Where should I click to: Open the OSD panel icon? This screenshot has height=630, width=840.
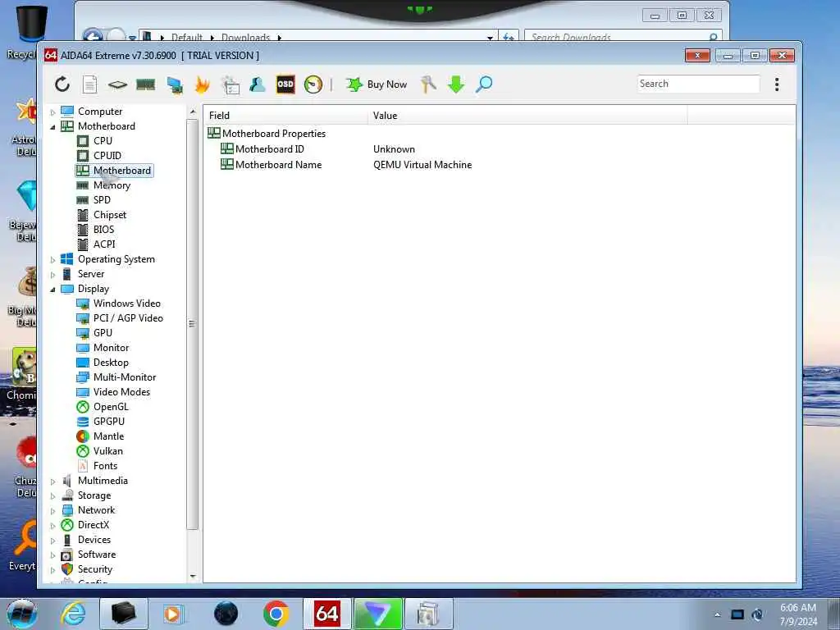pyautogui.click(x=285, y=84)
